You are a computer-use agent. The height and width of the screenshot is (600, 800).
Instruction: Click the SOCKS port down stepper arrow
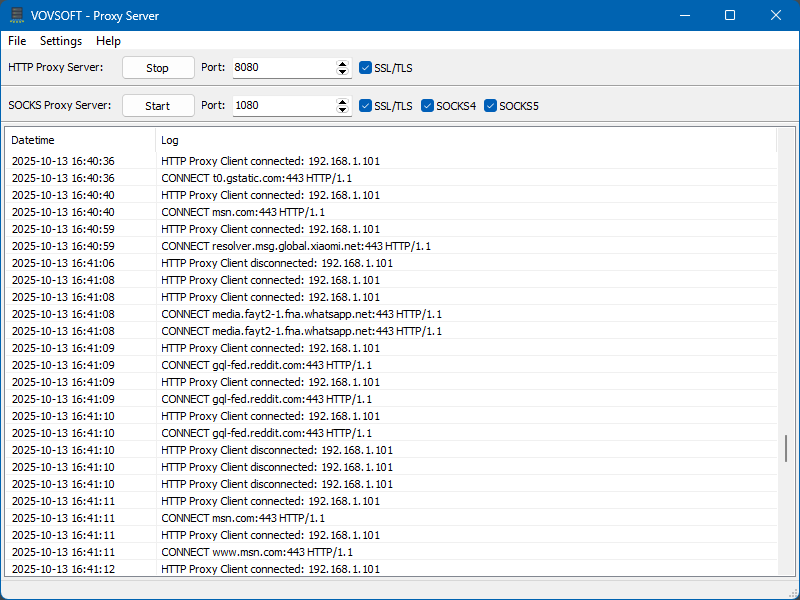(341, 110)
